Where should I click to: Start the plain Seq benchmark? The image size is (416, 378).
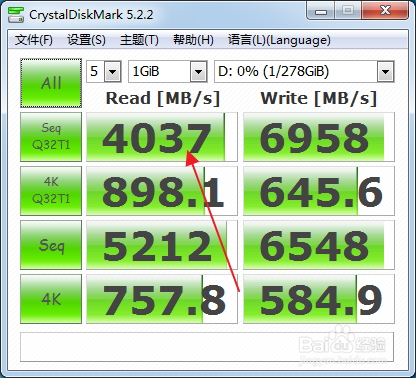tap(51, 245)
